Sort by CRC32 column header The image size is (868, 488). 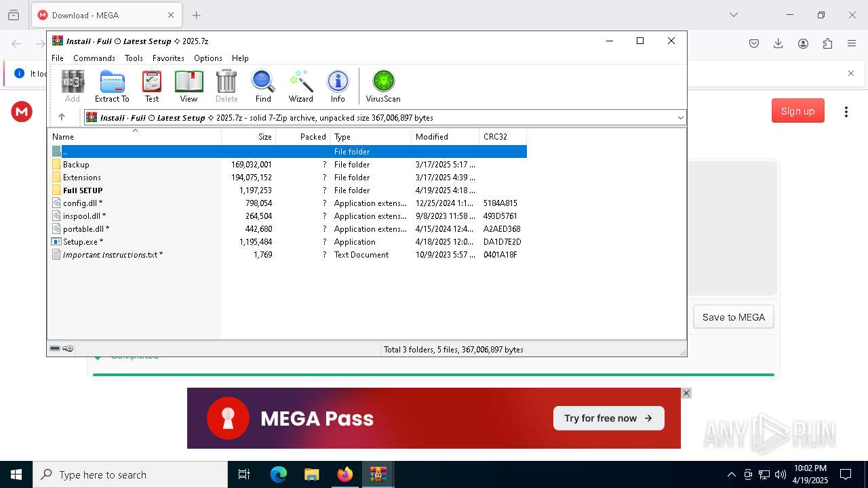point(502,136)
